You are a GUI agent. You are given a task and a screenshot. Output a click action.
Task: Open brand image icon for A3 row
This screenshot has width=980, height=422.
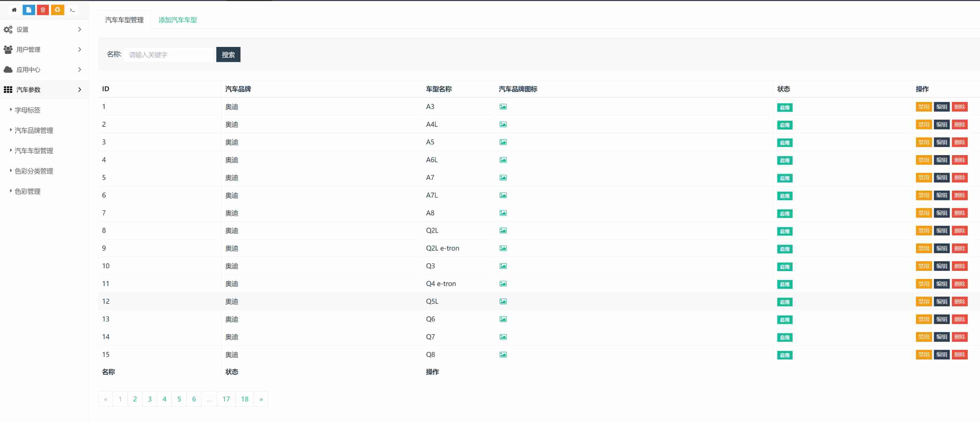coord(503,107)
